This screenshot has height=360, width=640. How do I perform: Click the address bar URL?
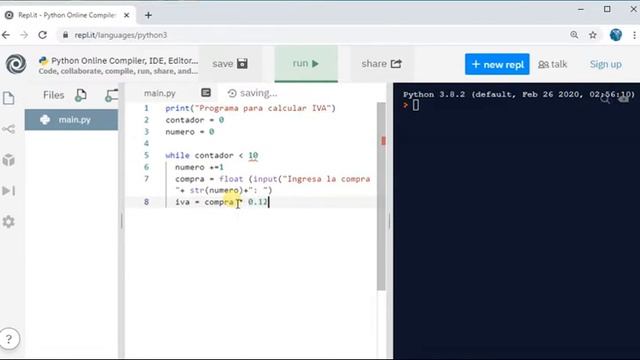click(121, 35)
